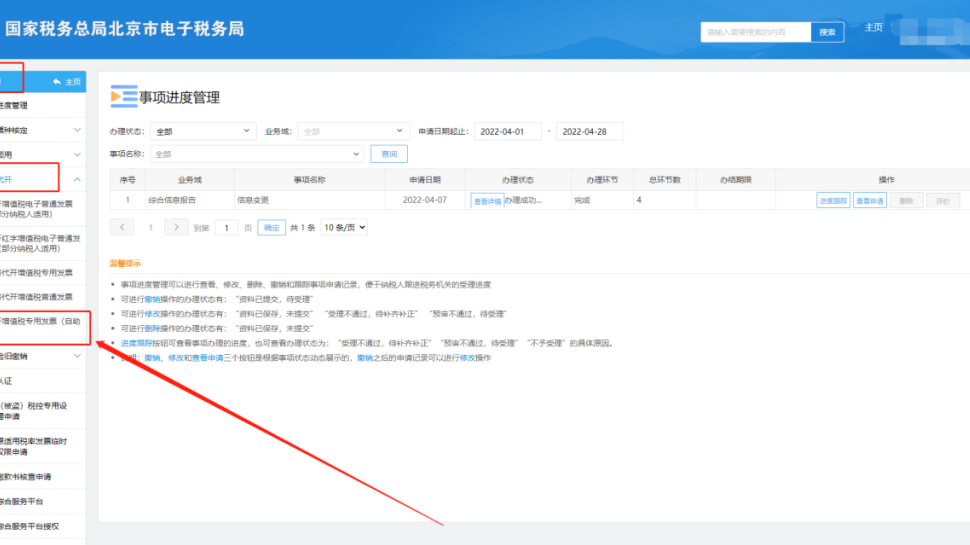This screenshot has width=970, height=545.
Task: Open the 业务域 dropdown
Action: pos(353,131)
